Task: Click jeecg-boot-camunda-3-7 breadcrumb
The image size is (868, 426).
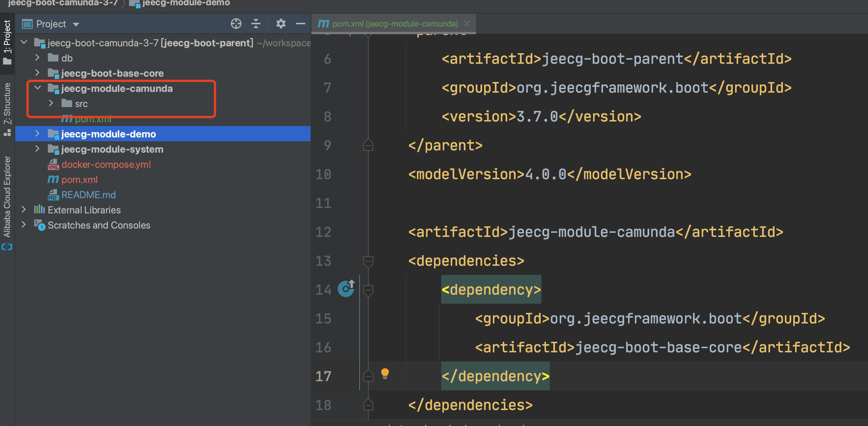Action: tap(63, 3)
